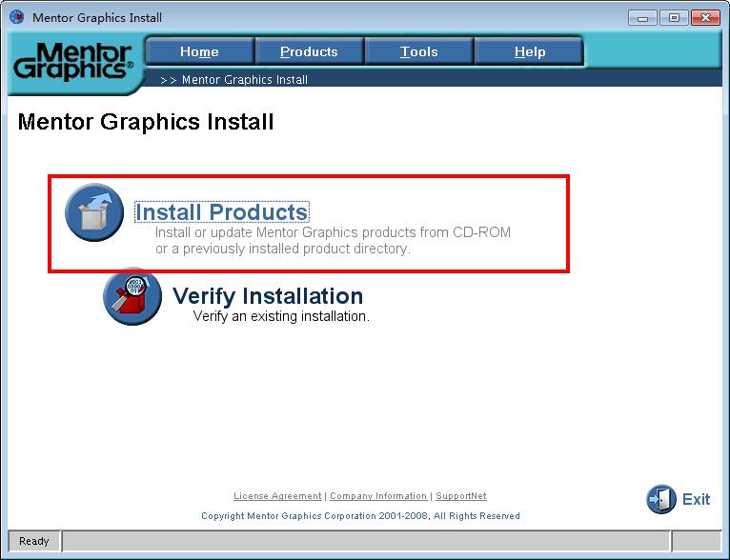Open the Company Information link

coord(378,496)
